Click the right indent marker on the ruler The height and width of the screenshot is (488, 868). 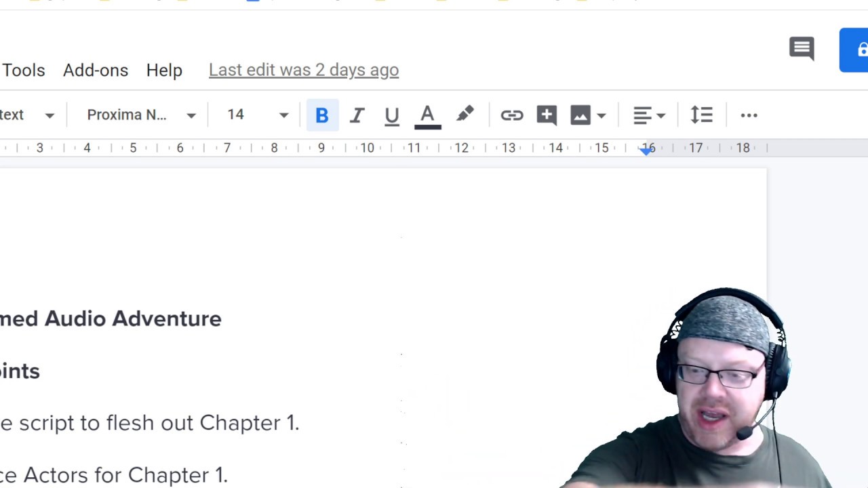point(647,151)
